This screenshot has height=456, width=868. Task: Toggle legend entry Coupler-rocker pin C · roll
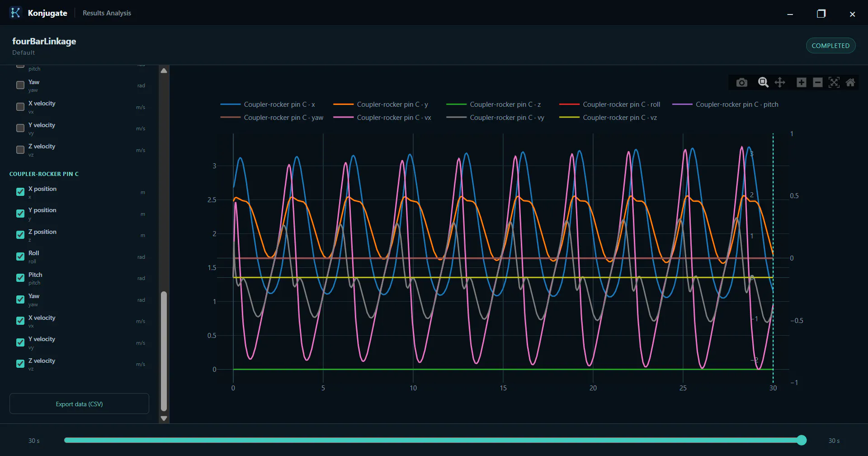click(610, 104)
